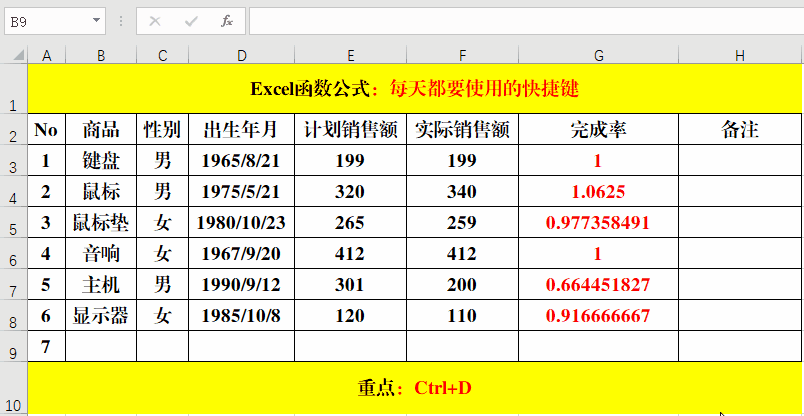Select empty 备注 cell in row 3
Image resolution: width=804 pixels, height=416 pixels.
point(740,161)
